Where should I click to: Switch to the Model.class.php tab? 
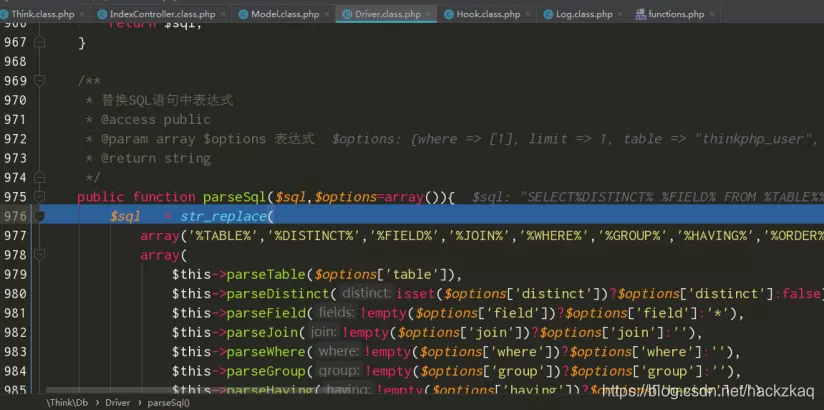(285, 14)
